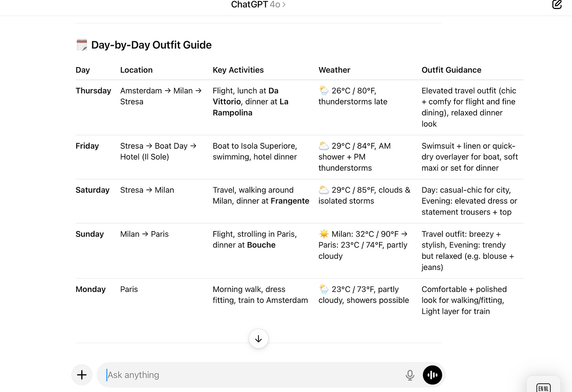Jump to bottom with the down arrow button
The image size is (572, 392).
click(258, 339)
